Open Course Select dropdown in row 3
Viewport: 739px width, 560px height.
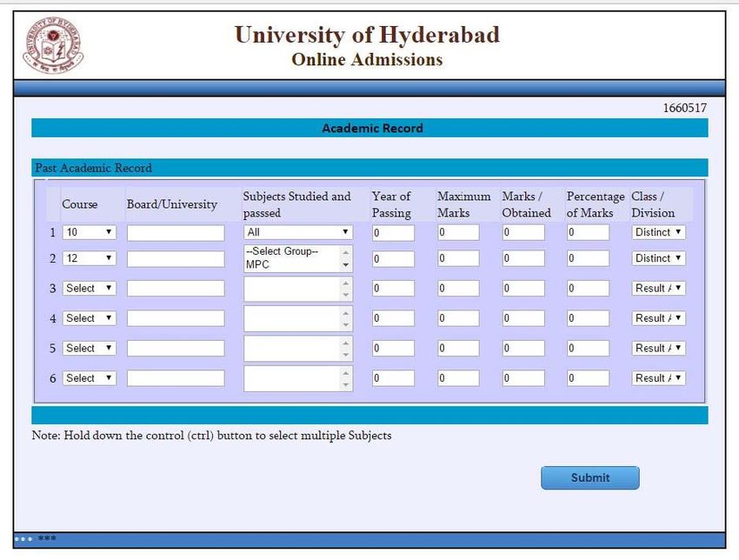tap(89, 288)
